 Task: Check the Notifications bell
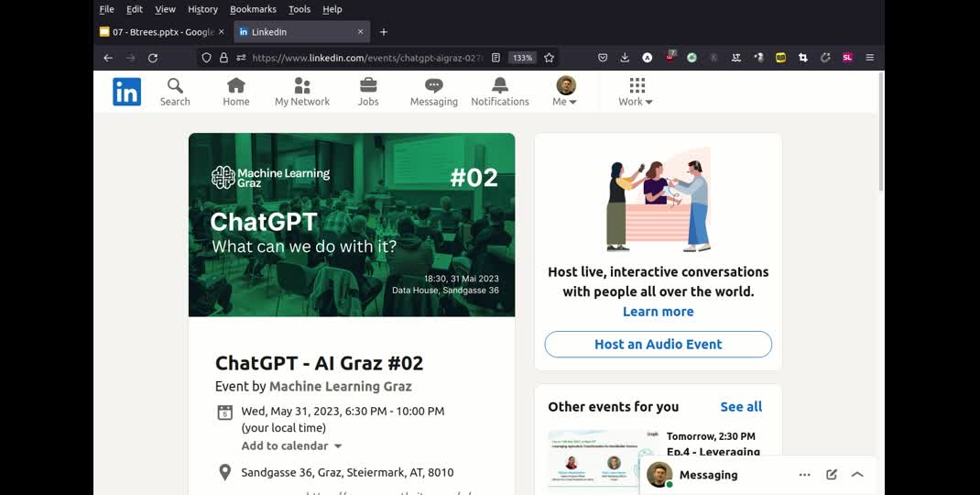(500, 92)
